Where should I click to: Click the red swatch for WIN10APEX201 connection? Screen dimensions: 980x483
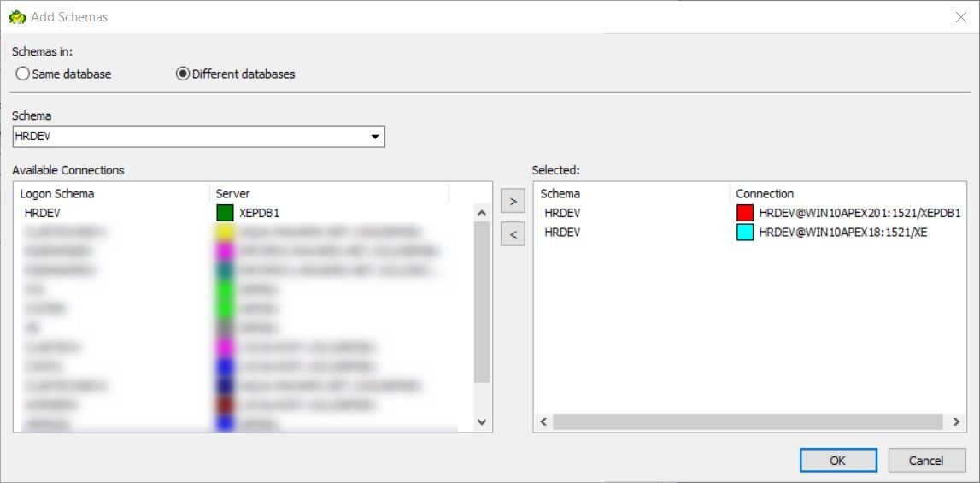tap(745, 213)
